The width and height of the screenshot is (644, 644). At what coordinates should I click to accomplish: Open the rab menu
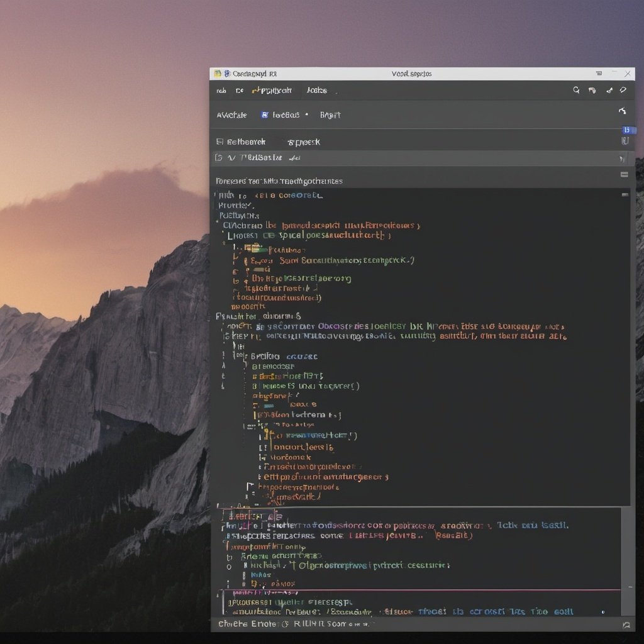pos(221,91)
